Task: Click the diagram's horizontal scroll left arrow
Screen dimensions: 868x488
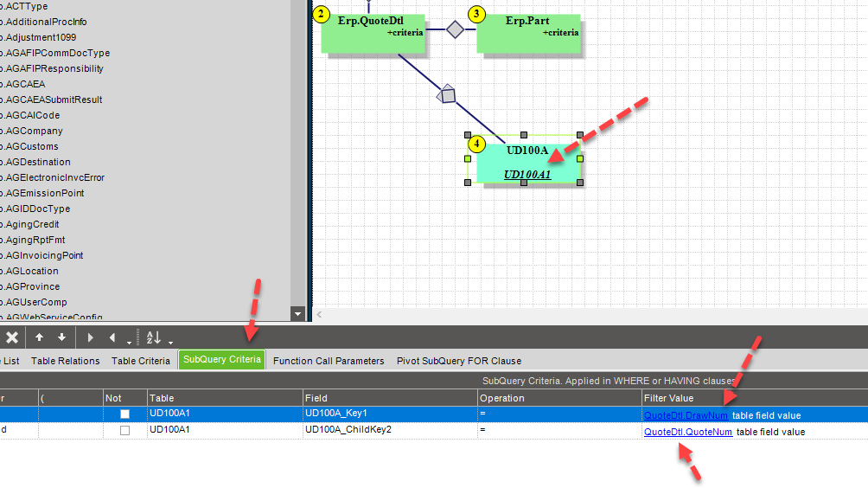Action: click(x=319, y=315)
